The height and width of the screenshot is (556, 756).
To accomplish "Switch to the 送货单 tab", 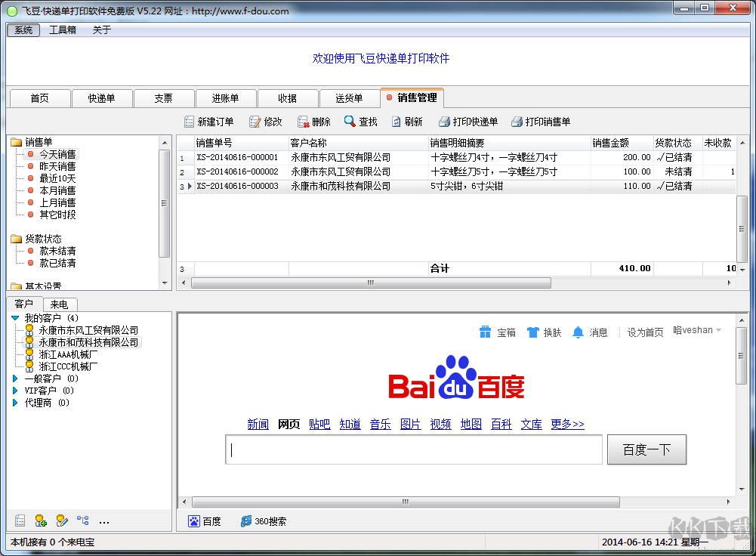I will click(349, 98).
